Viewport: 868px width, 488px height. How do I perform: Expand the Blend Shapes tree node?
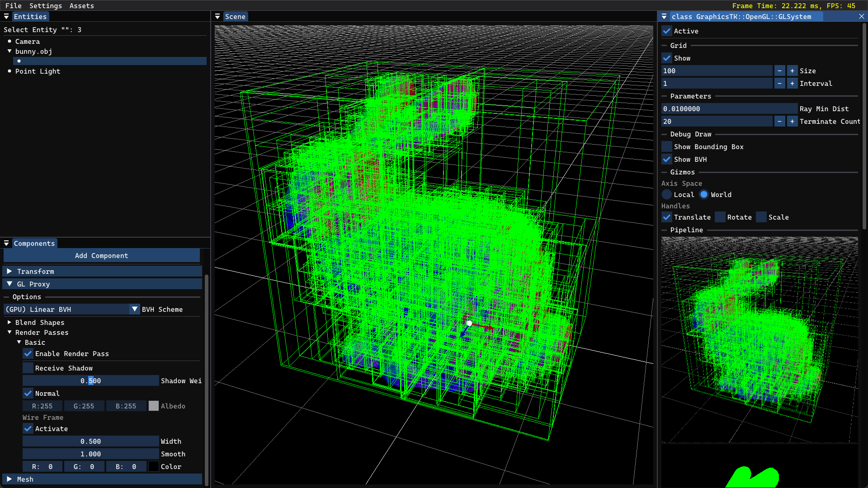(x=9, y=323)
